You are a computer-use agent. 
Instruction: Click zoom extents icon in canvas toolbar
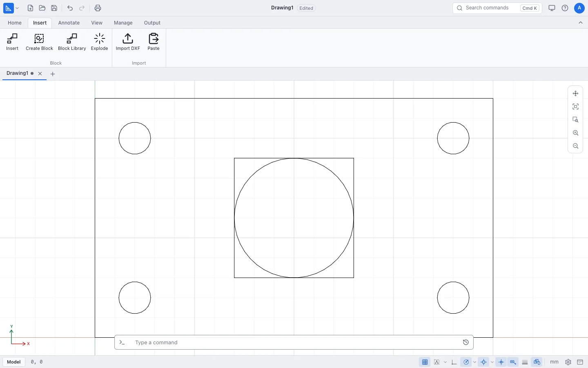575,107
